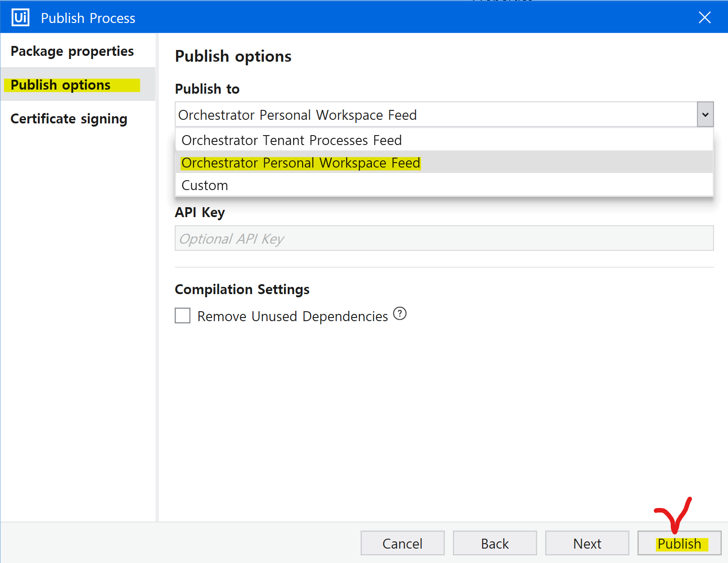The height and width of the screenshot is (563, 728).
Task: Select Orchestrator Tenant Processes Feed option
Action: click(x=444, y=140)
